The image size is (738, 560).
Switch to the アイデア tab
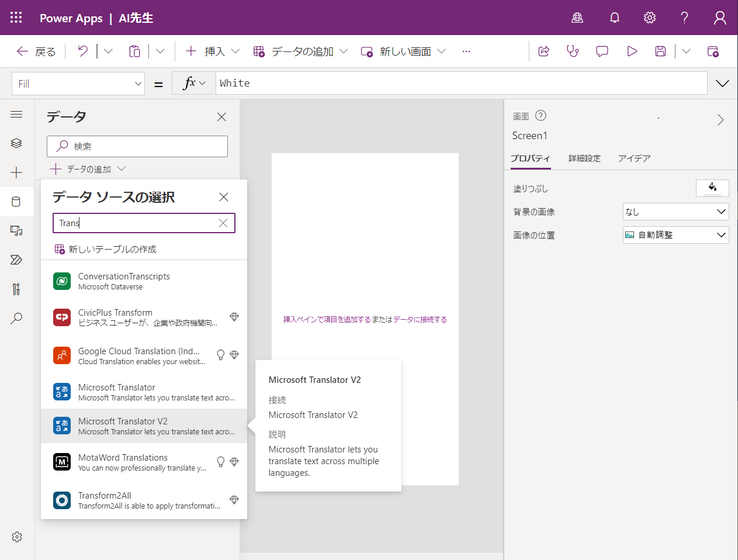coord(635,158)
